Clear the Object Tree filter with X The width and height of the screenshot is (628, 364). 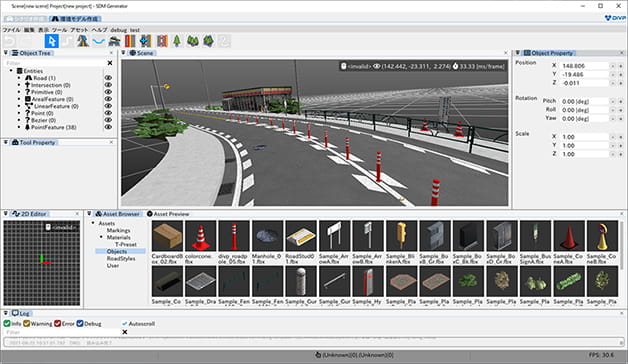point(110,63)
